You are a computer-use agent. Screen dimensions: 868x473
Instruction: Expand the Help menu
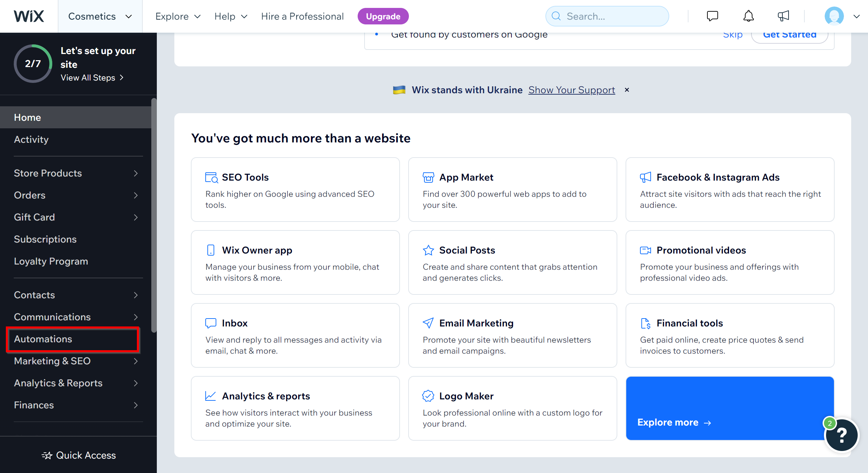coord(231,16)
